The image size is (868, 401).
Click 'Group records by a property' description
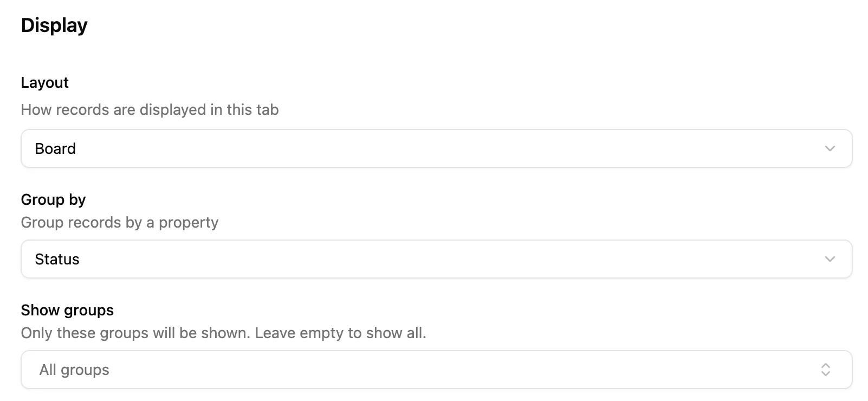(119, 222)
